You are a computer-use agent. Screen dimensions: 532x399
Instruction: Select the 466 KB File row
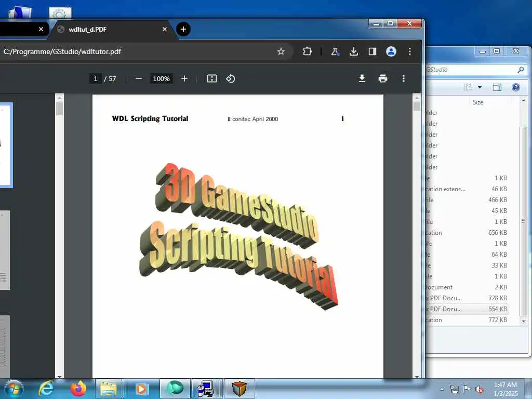(467, 200)
